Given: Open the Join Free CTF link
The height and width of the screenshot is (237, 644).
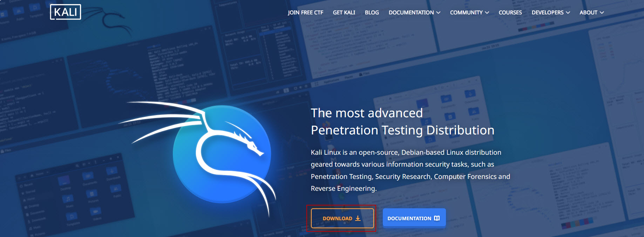Looking at the screenshot, I should tap(305, 13).
